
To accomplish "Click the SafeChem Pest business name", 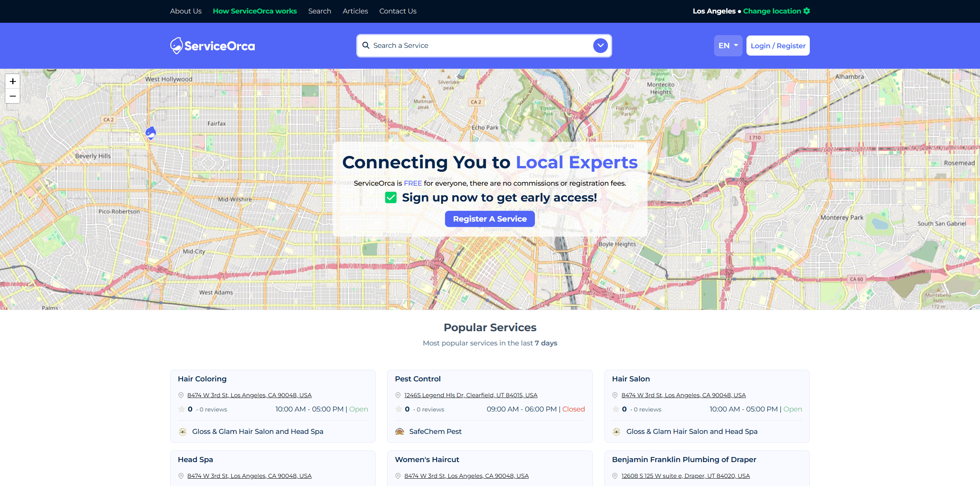I will tap(435, 432).
